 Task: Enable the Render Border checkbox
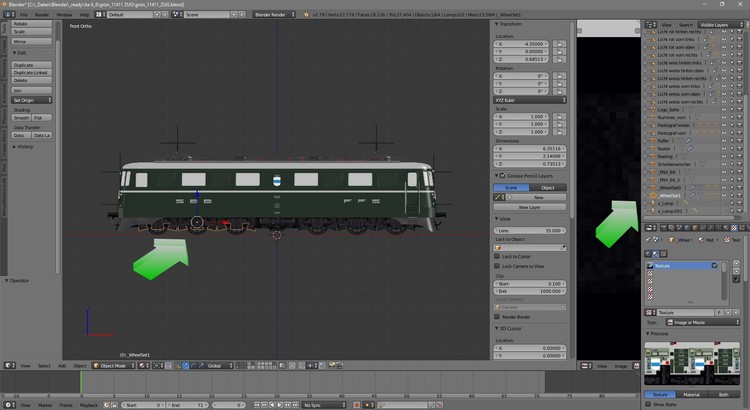click(x=497, y=317)
